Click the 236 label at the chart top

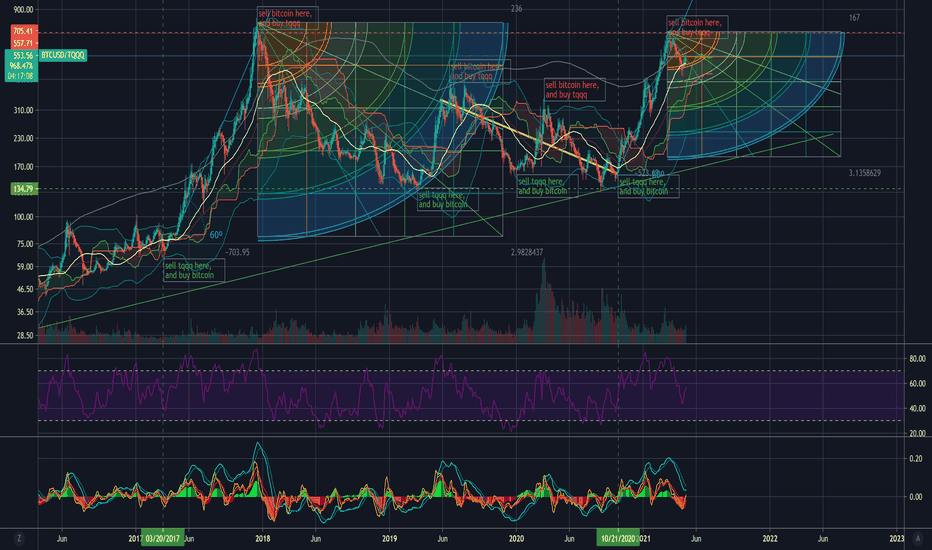tap(516, 9)
